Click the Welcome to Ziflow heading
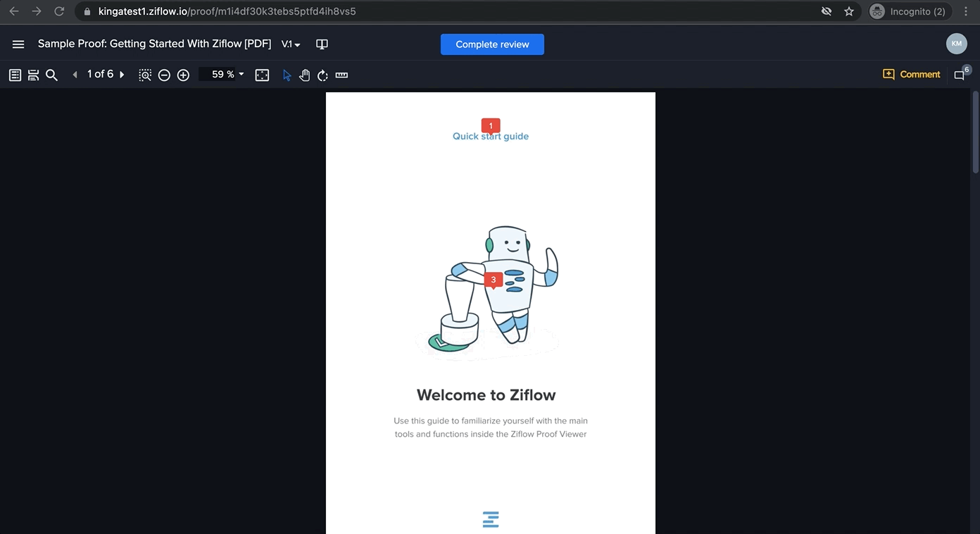This screenshot has height=534, width=980. [486, 395]
